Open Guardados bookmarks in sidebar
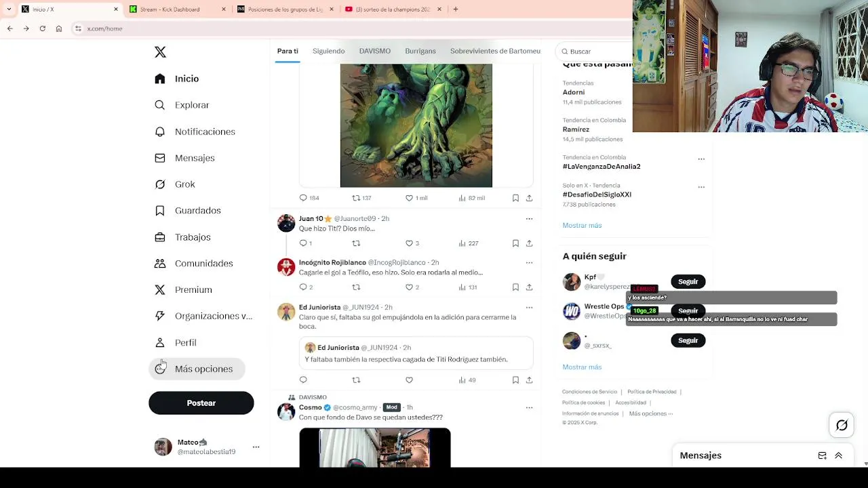The width and height of the screenshot is (868, 488). click(x=187, y=211)
